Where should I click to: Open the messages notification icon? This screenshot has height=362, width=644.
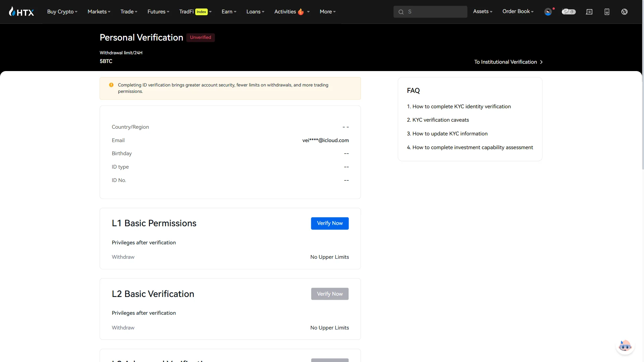(589, 12)
